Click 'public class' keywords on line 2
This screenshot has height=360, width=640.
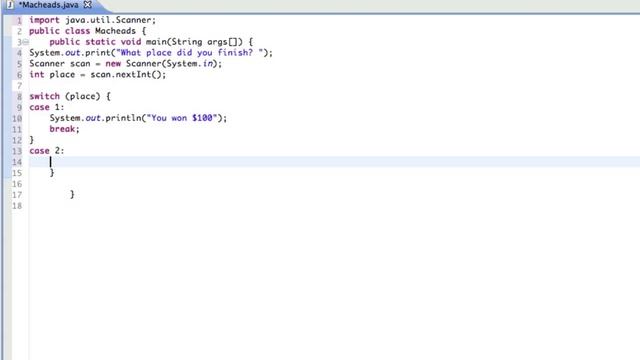coord(60,31)
